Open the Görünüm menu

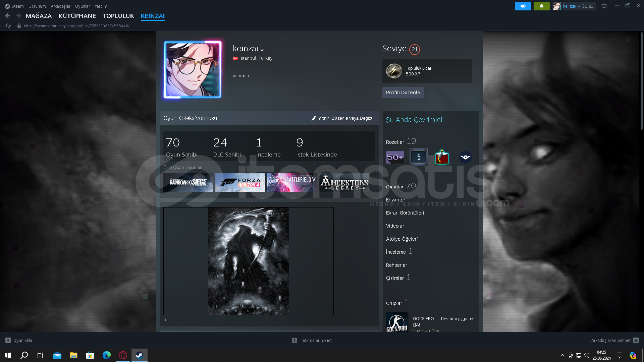tap(37, 6)
